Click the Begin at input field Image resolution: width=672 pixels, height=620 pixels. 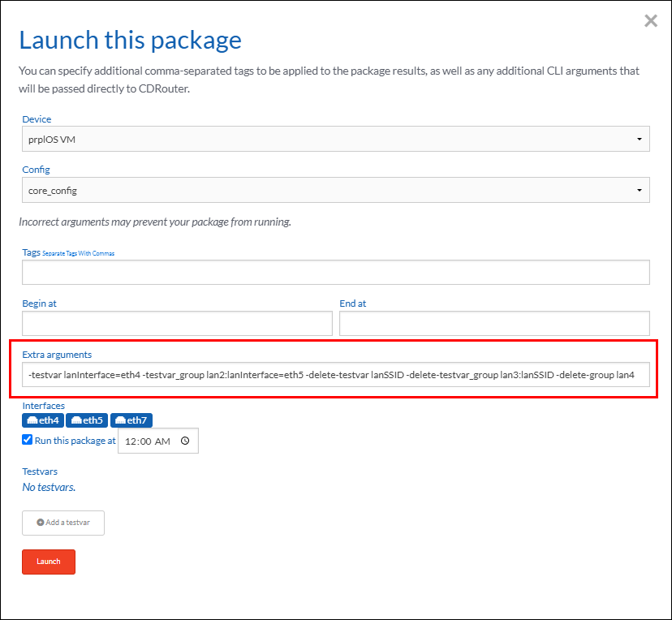tap(177, 323)
